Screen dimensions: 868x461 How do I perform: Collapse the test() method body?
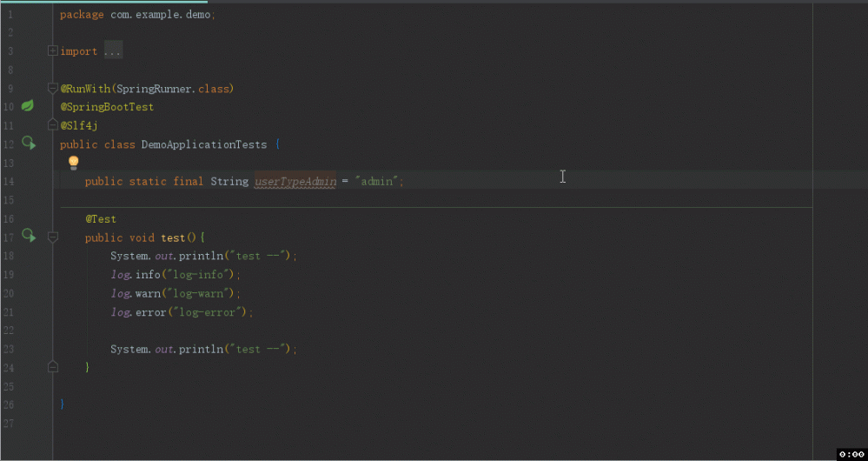coord(53,237)
